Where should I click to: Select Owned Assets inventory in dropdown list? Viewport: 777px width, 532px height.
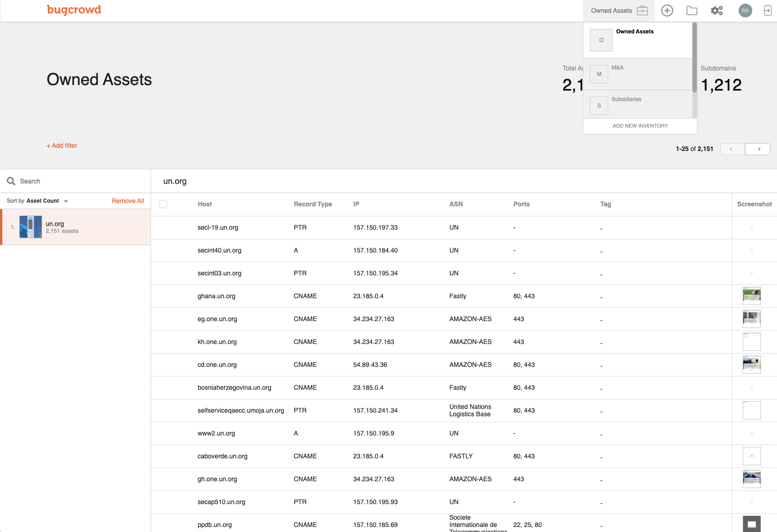coord(638,40)
